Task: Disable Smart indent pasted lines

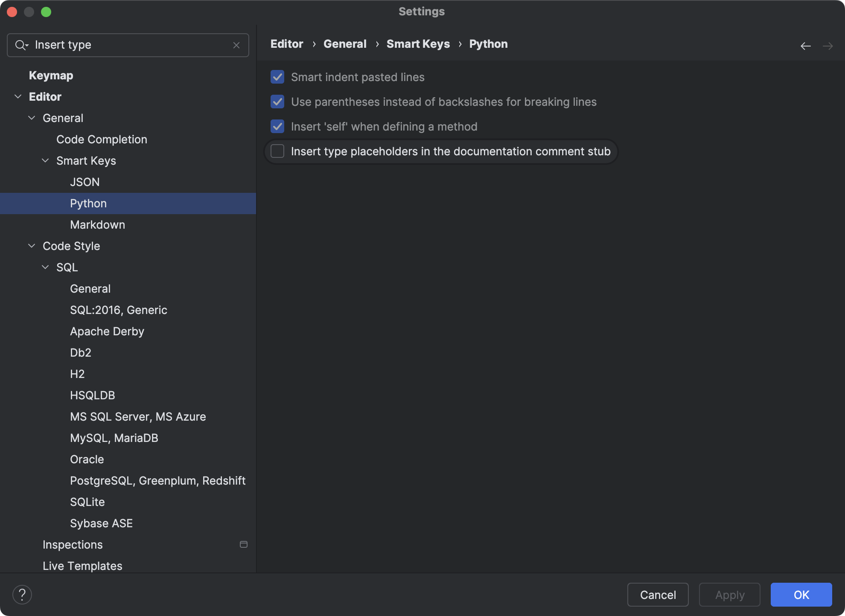Action: (x=277, y=77)
